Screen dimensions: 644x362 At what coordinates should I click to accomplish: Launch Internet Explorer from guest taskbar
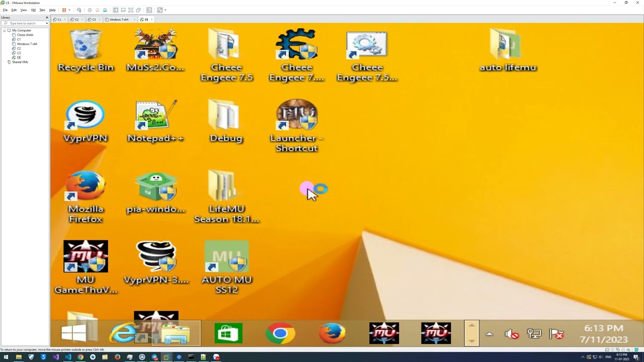[124, 333]
